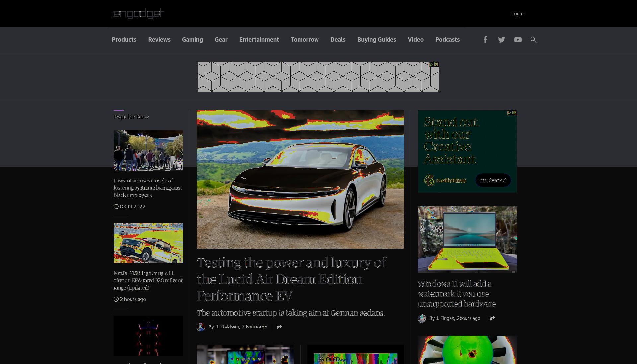The height and width of the screenshot is (364, 637).
Task: Click the LG OLED evo thumbnail
Action: click(x=355, y=354)
